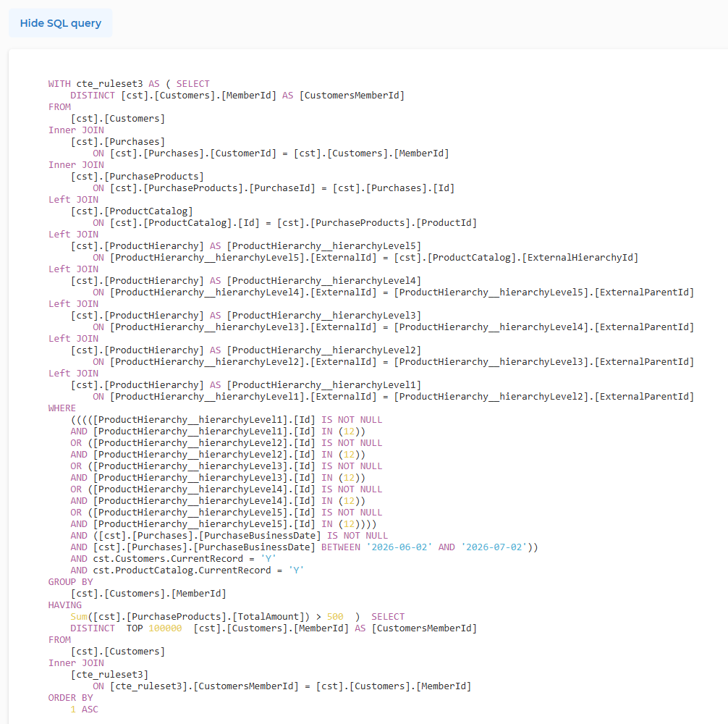Image resolution: width=728 pixels, height=724 pixels.
Task: Click the hierarchyLevel1 "IN (12)" condition line
Action: click(218, 432)
